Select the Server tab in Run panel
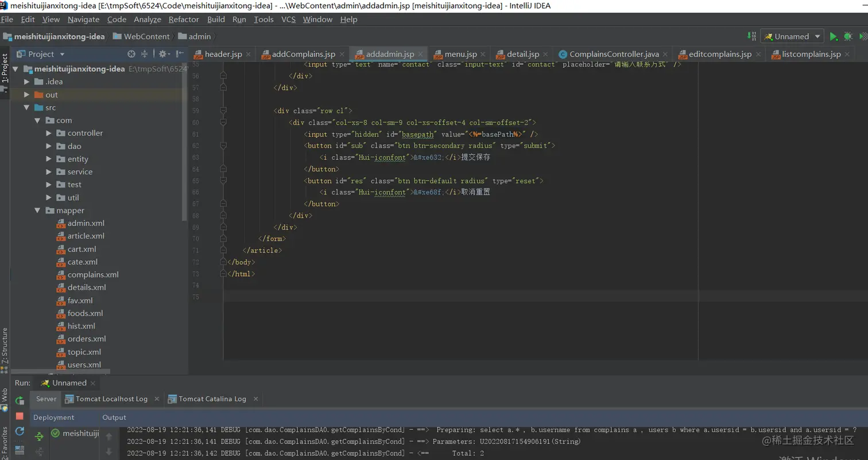The image size is (868, 460). click(x=46, y=399)
